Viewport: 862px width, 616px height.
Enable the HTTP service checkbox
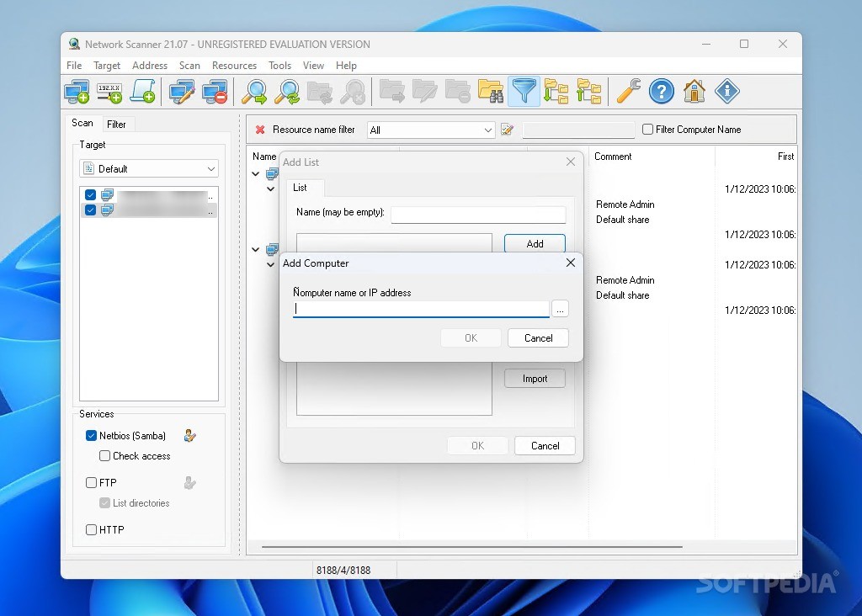coord(91,529)
